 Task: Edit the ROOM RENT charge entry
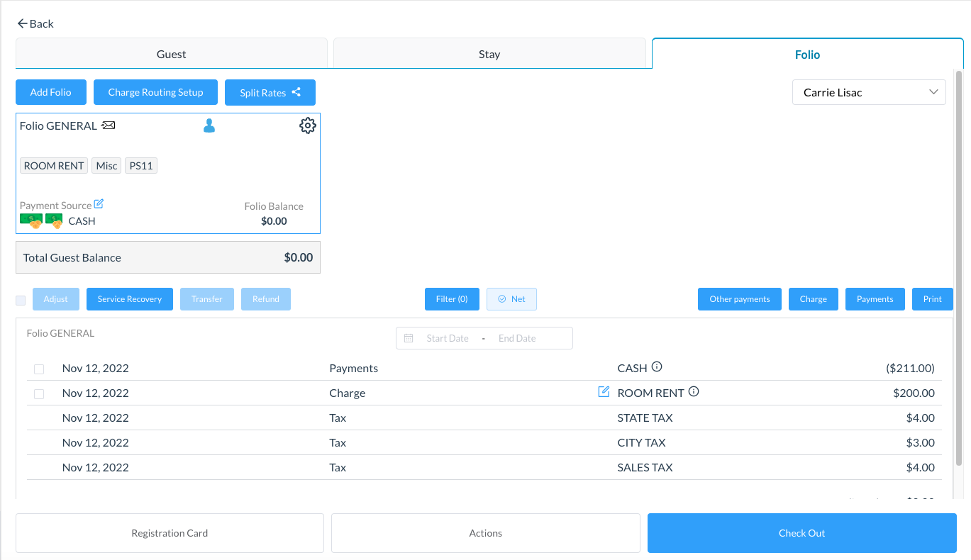[604, 392]
